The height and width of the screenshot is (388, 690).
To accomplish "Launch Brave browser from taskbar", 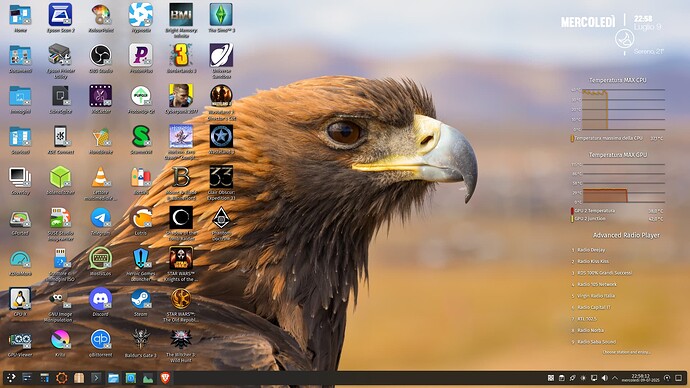I will click(165, 378).
